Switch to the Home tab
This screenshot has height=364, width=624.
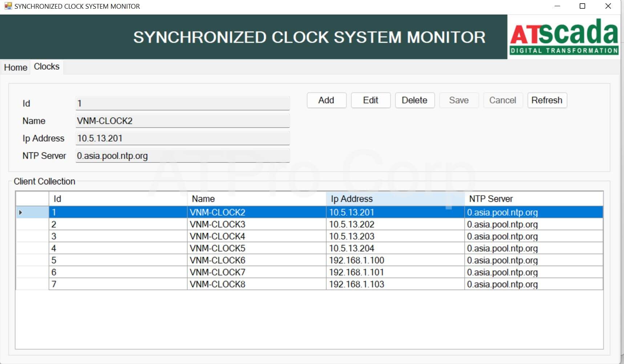[x=16, y=68]
